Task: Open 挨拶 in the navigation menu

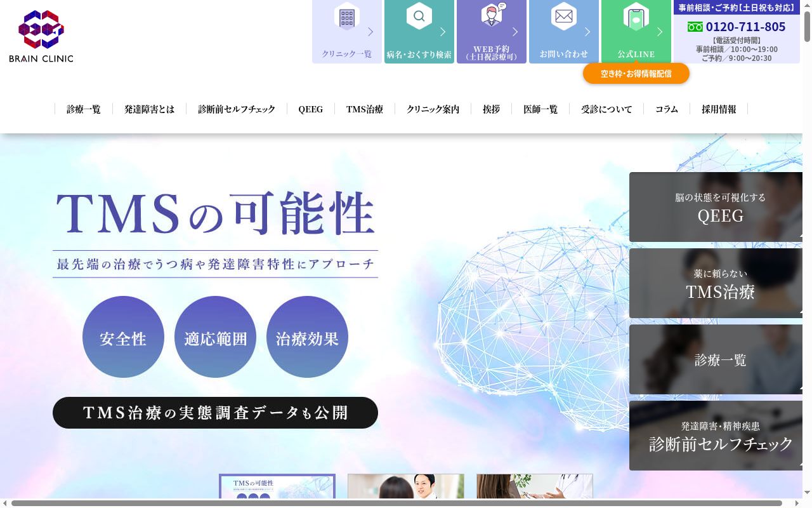Action: click(x=492, y=109)
